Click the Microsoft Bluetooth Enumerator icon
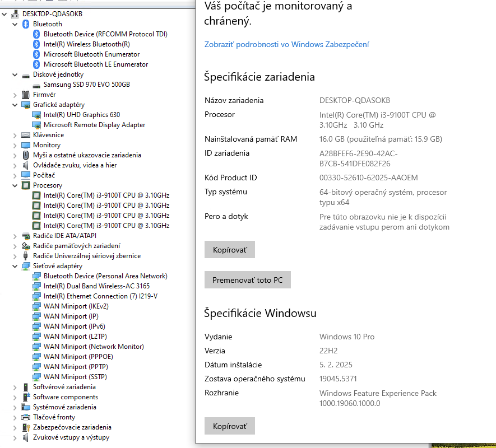Viewport: 496px width, 448px height. 36,54
